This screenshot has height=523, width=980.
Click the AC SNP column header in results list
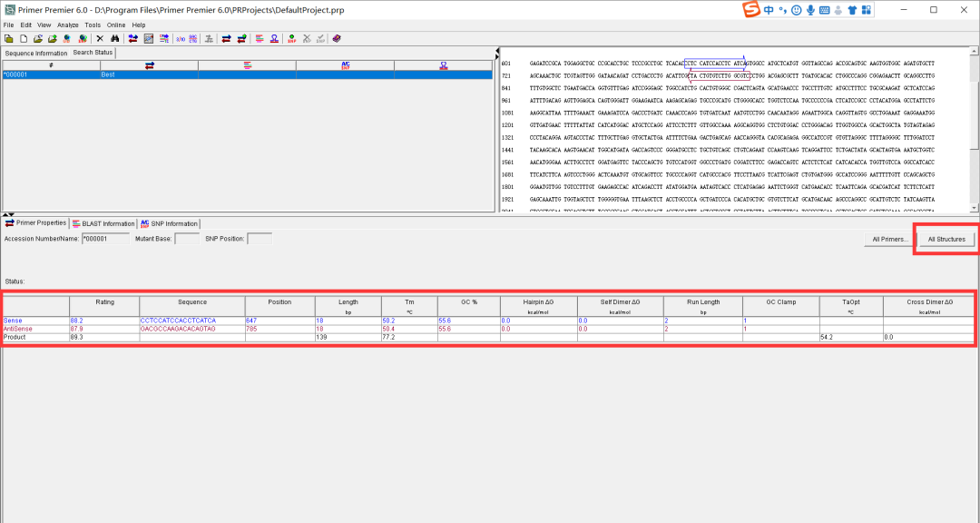(346, 65)
